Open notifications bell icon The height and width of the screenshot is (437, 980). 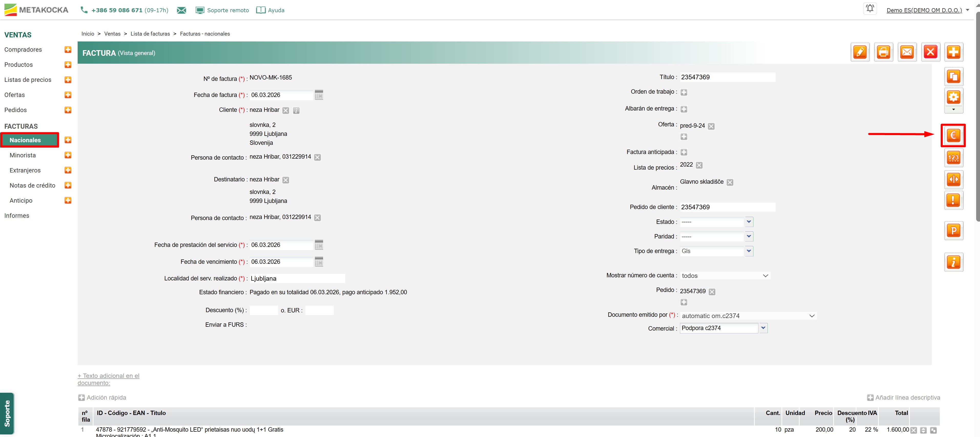(870, 8)
